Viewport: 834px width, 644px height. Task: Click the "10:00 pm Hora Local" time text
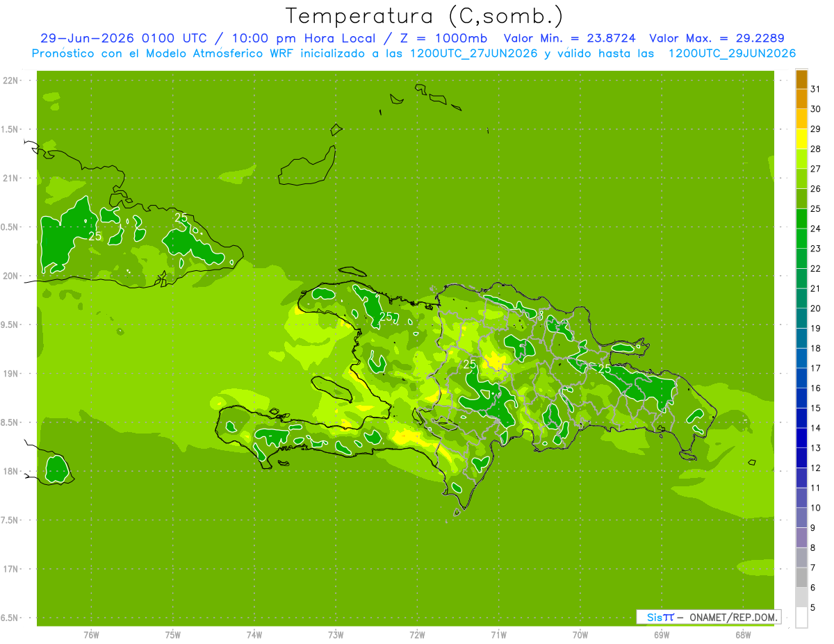[302, 38]
